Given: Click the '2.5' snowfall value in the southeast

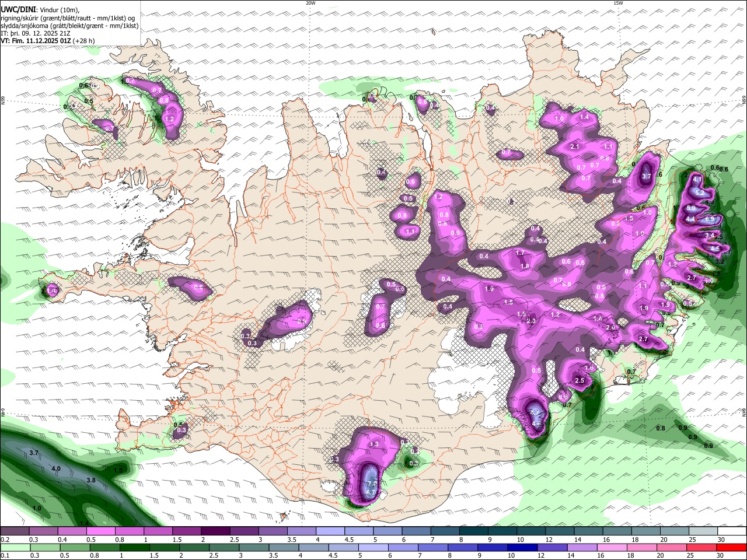Looking at the screenshot, I should pos(580,380).
